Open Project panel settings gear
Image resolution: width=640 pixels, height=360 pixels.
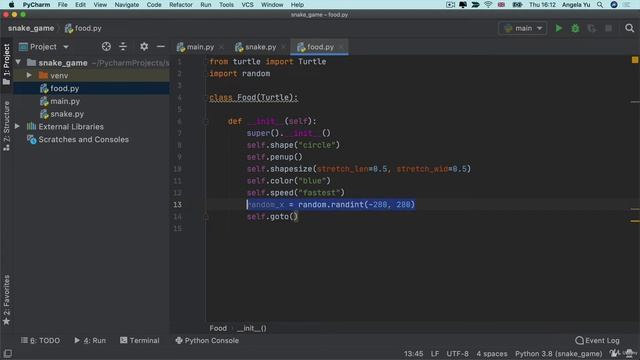144,47
